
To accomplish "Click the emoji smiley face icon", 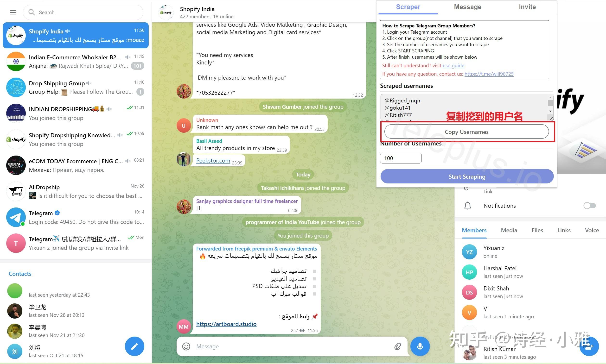I will 186,346.
